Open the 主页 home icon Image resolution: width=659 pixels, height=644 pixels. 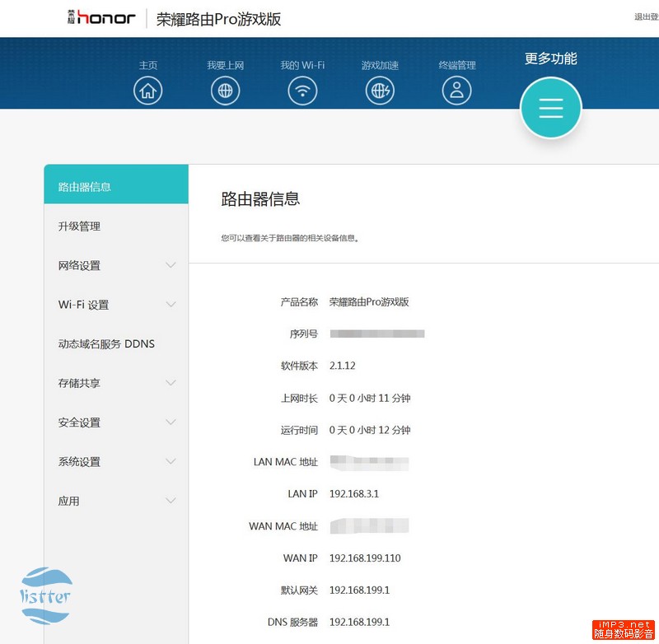coord(148,91)
